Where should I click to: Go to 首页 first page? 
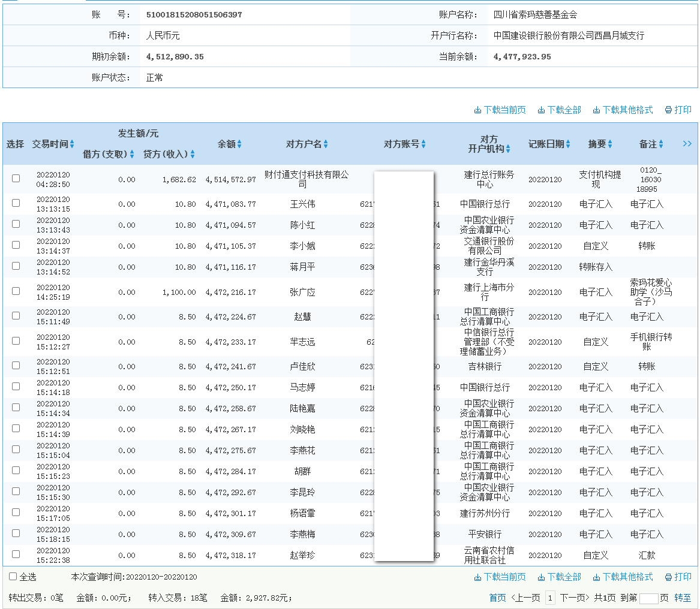[x=497, y=598]
